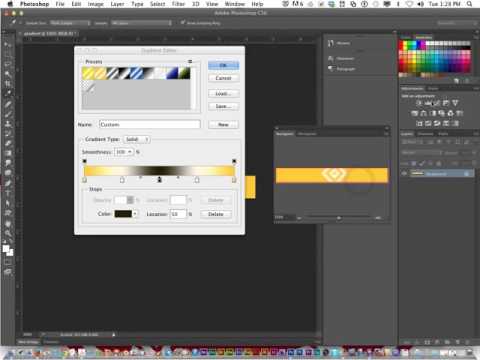Open the Select menu

[x=157, y=4]
